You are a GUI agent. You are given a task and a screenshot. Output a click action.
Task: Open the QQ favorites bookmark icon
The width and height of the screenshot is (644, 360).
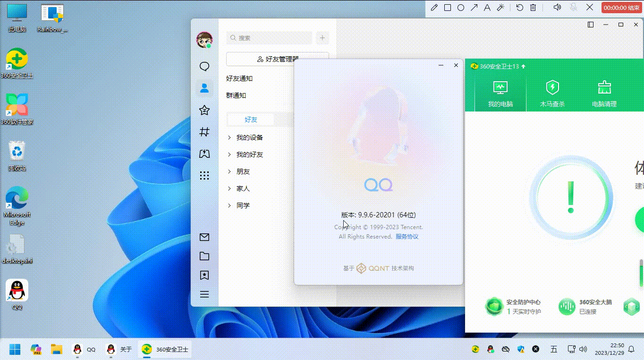pyautogui.click(x=204, y=275)
